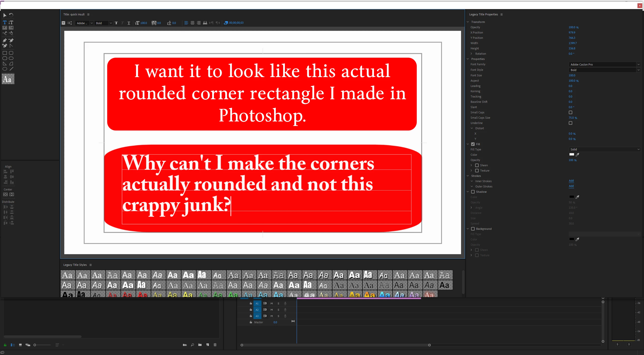644x355 pixels.
Task: Open the Fill Type dropdown
Action: click(604, 149)
